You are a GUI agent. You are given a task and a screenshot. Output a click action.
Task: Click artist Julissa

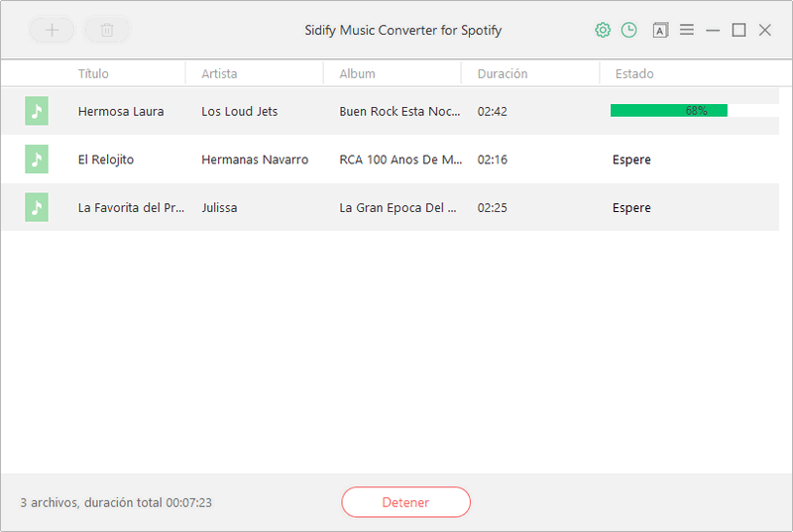point(219,208)
